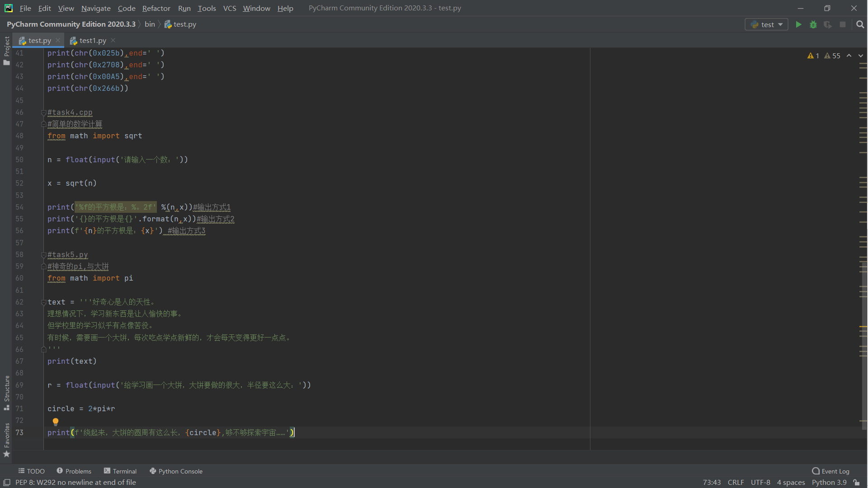868x488 pixels.
Task: Click the yellow intention lightbulb icon
Action: [x=56, y=422]
